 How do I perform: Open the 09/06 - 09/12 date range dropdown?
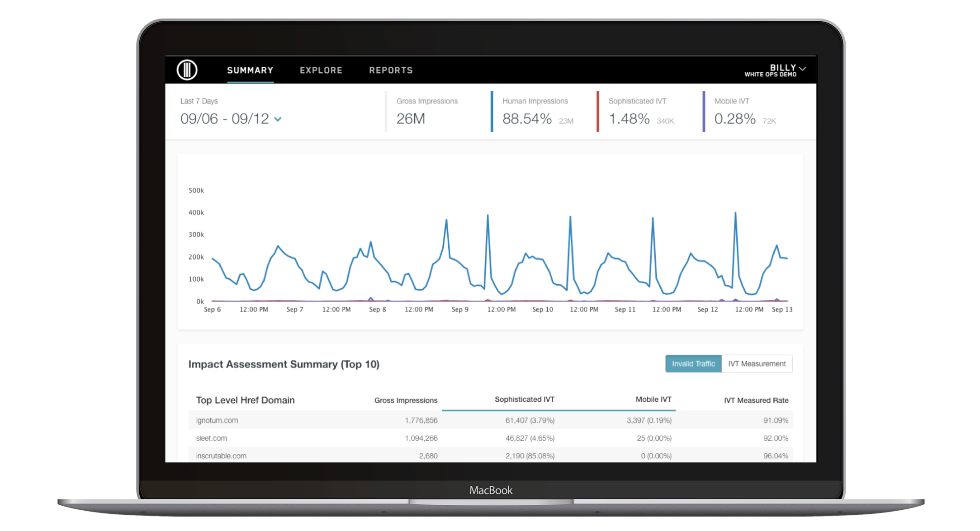[278, 119]
